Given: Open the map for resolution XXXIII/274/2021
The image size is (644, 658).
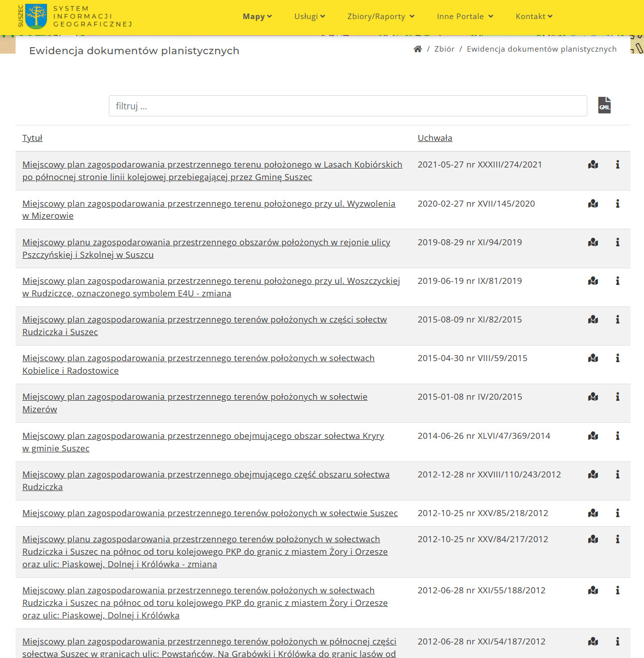Looking at the screenshot, I should click(x=593, y=164).
